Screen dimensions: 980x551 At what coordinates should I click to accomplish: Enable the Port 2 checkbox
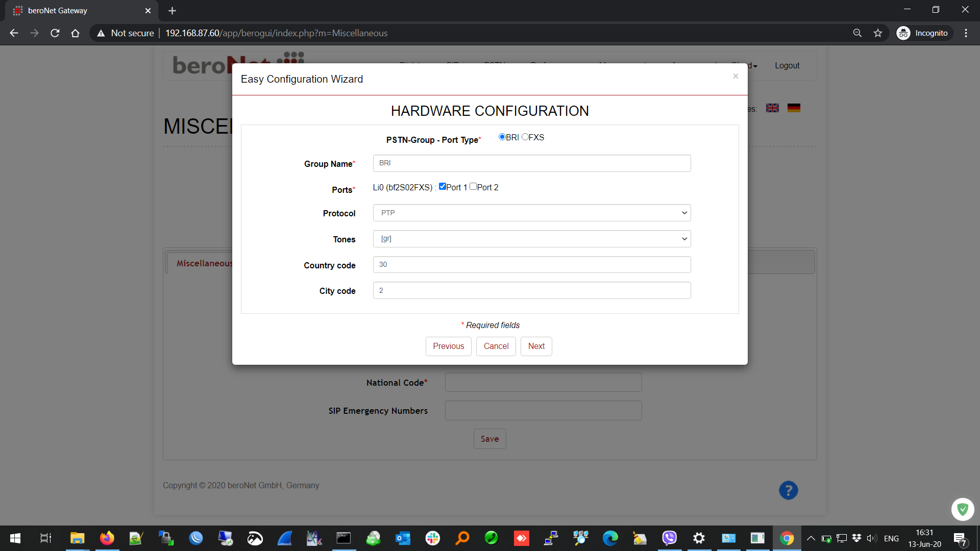pyautogui.click(x=473, y=186)
